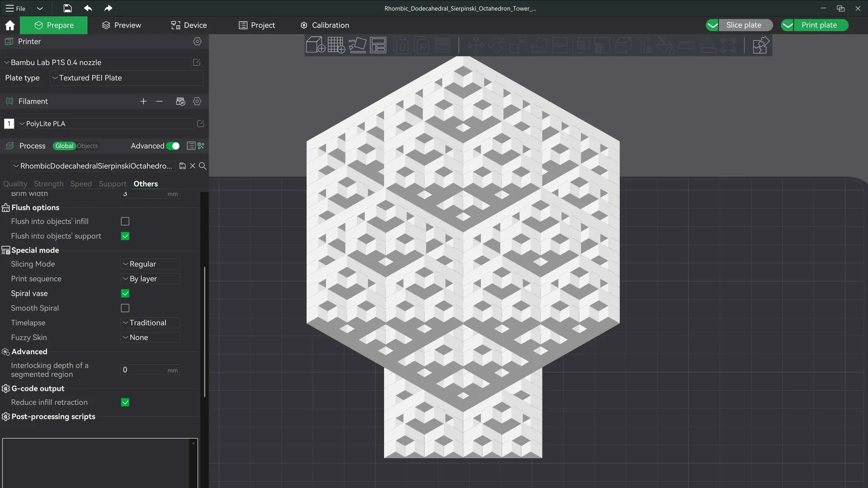Switch to the Preview tab
The image size is (868, 488).
121,25
